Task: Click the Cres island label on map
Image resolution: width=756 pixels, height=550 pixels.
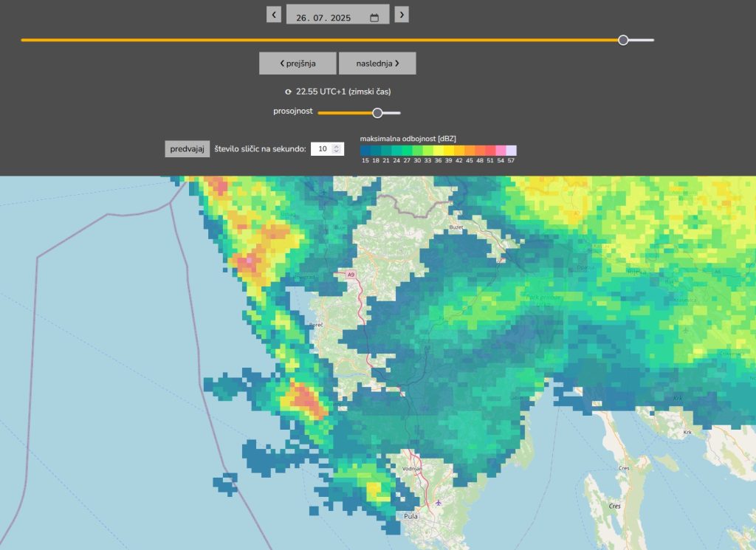Action: point(614,506)
